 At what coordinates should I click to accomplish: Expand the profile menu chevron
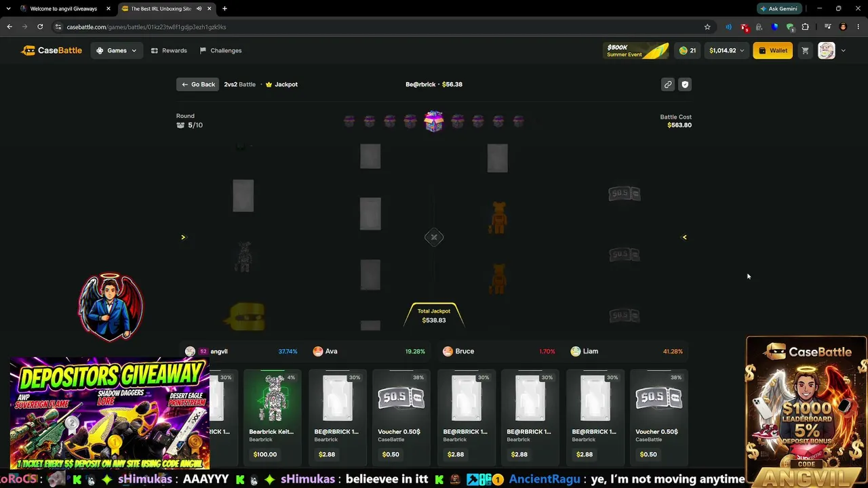point(843,50)
